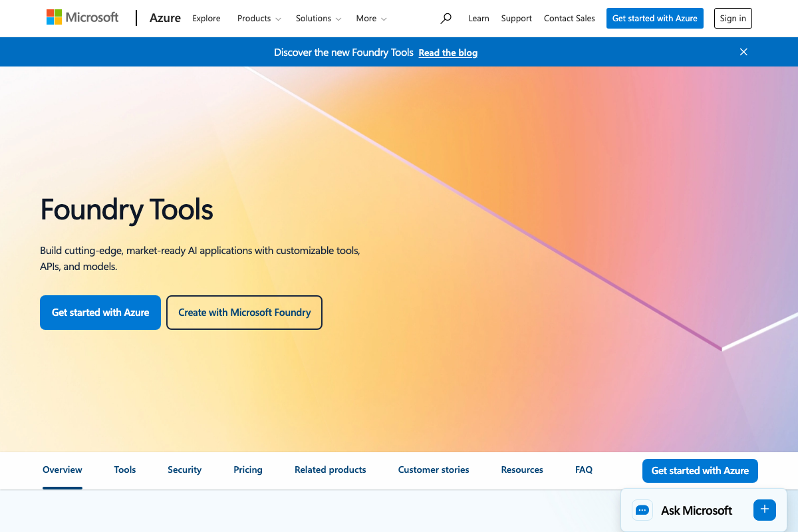The height and width of the screenshot is (532, 798).
Task: Open the Pricing tab
Action: pos(248,469)
